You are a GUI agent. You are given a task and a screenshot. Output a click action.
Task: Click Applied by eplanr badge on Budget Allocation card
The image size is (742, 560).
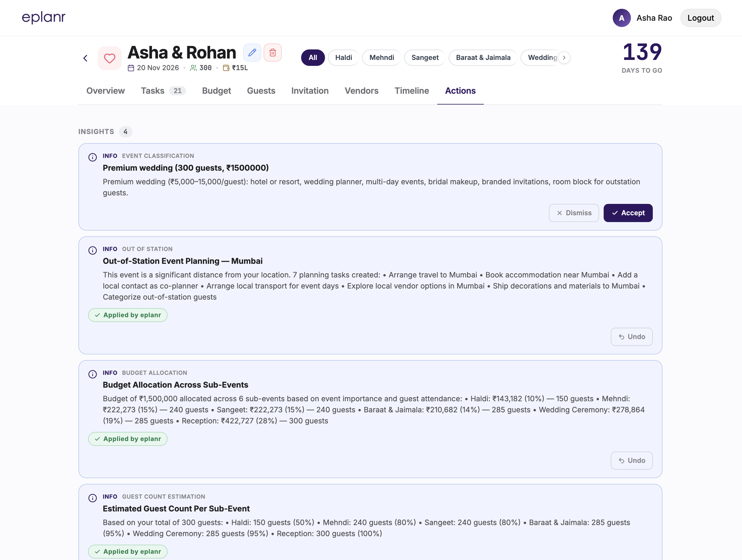point(128,439)
